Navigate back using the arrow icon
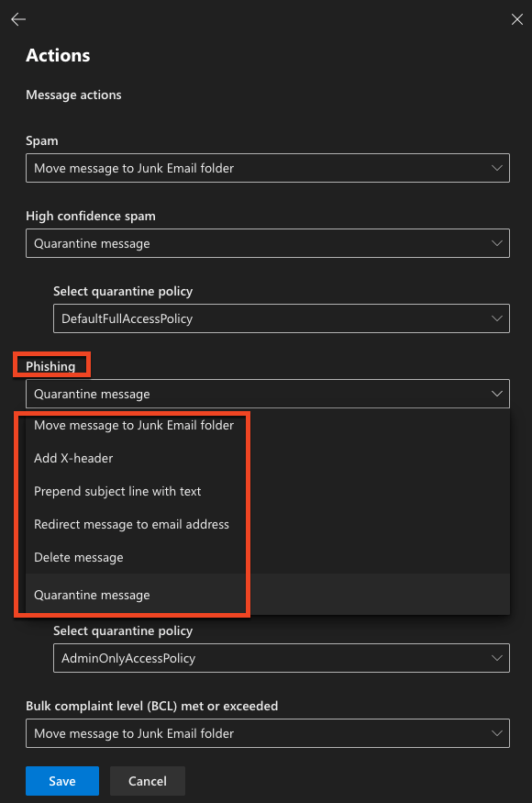532x803 pixels. point(17,18)
